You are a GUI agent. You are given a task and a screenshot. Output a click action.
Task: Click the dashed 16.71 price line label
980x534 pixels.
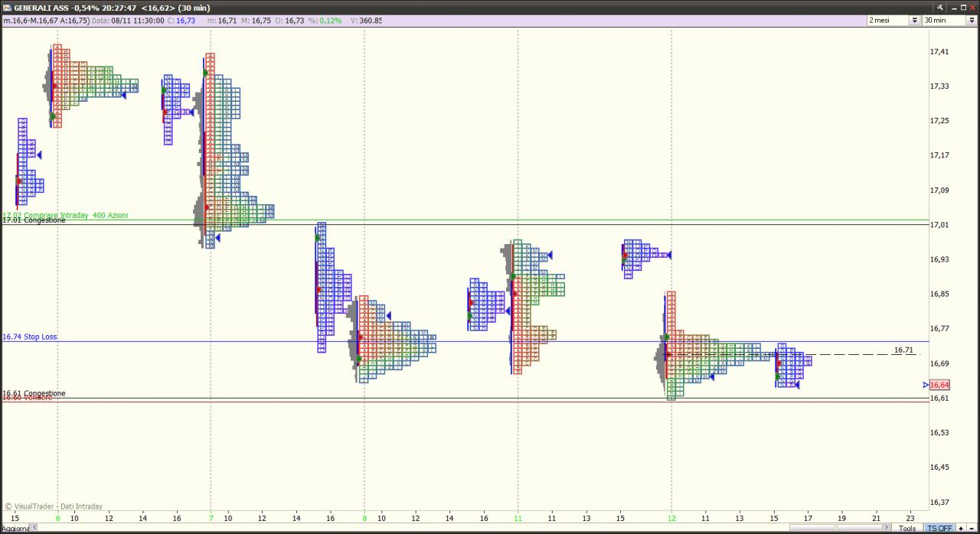(904, 350)
